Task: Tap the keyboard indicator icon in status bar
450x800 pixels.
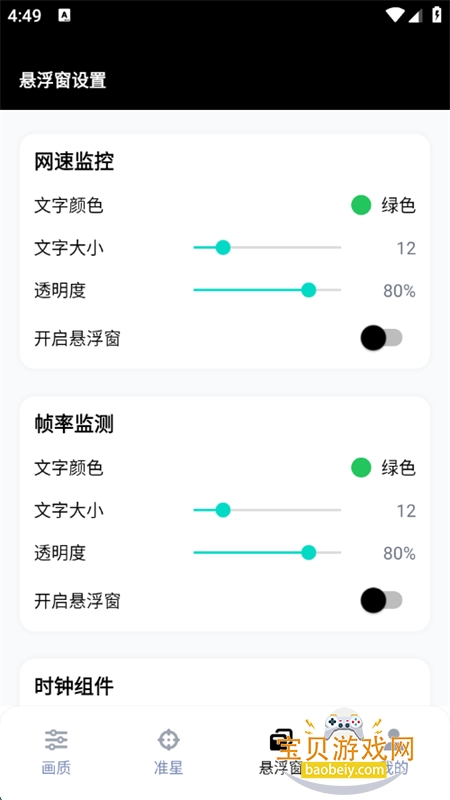Action: (x=64, y=16)
